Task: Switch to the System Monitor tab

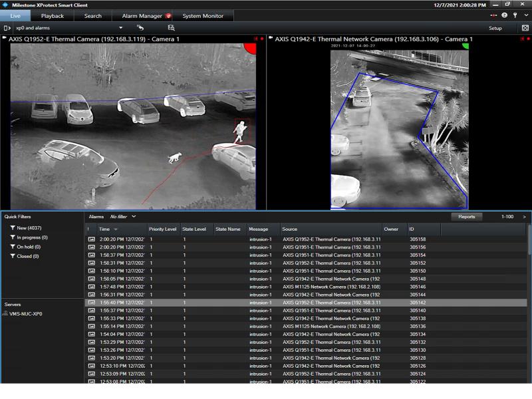Action: click(x=203, y=16)
